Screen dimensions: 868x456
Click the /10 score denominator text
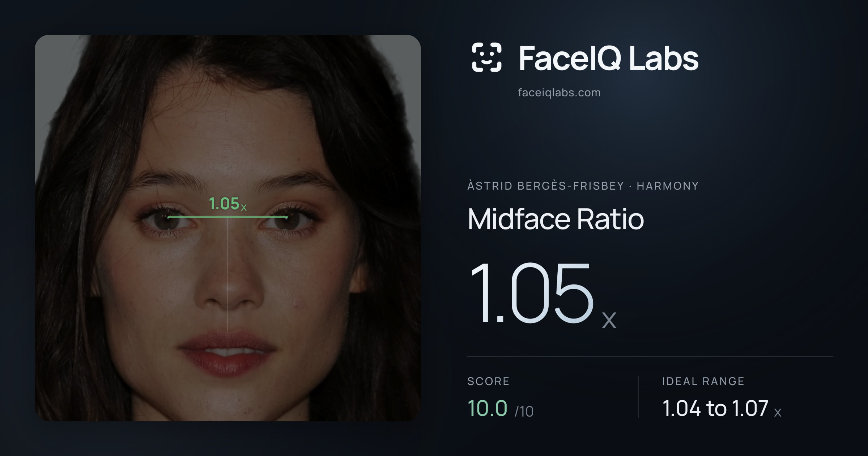point(524,411)
